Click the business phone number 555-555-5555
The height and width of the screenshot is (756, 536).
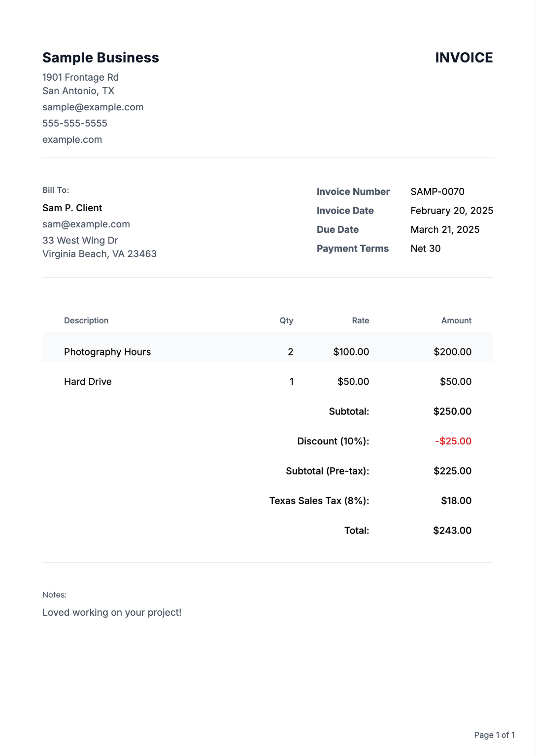[74, 124]
